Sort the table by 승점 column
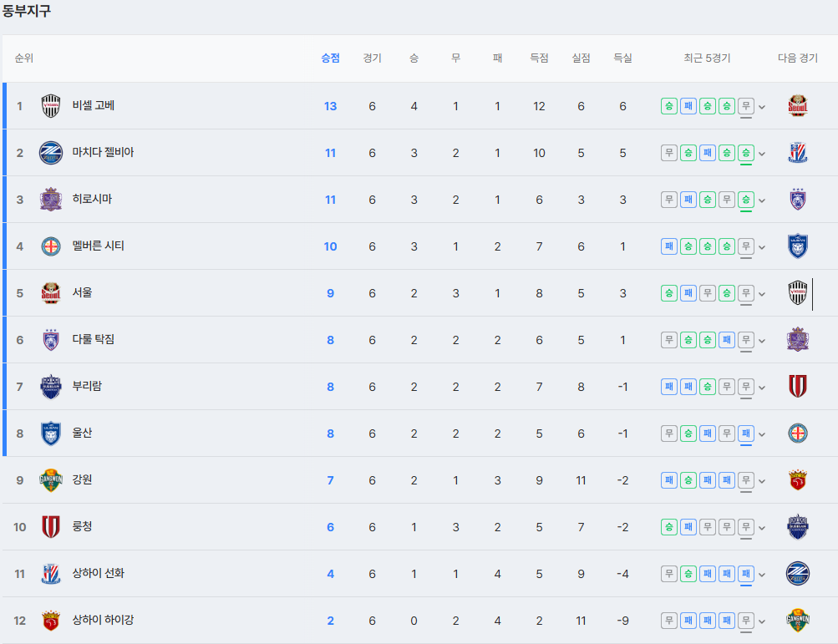The width and height of the screenshot is (838, 644). coord(330,58)
